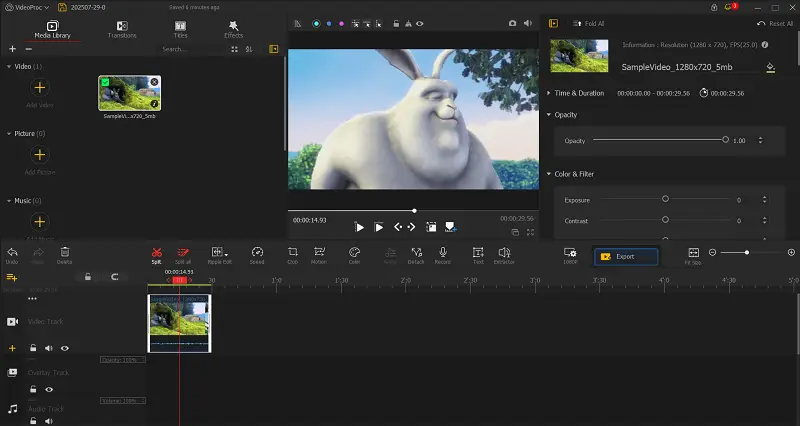Open the Effects tab
The height and width of the screenshot is (426, 800).
(x=233, y=29)
